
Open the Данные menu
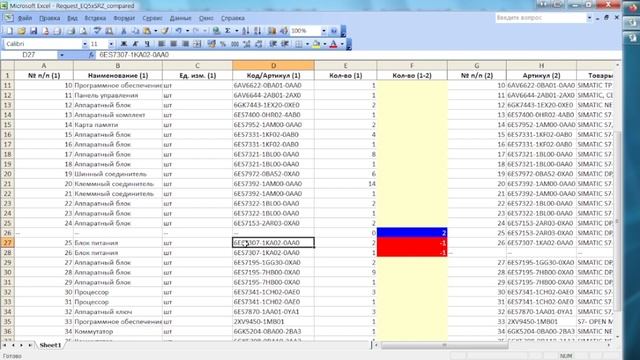click(x=180, y=18)
